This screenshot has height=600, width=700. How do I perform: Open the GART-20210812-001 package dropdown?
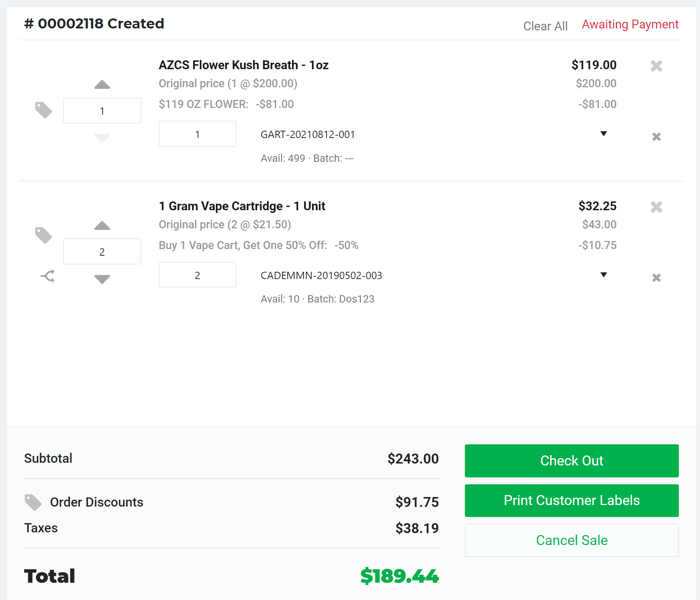pos(604,134)
